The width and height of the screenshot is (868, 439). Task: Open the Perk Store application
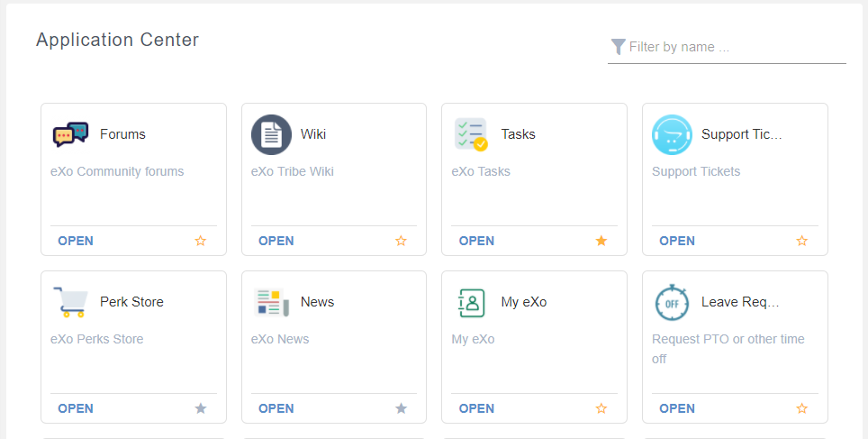(76, 408)
